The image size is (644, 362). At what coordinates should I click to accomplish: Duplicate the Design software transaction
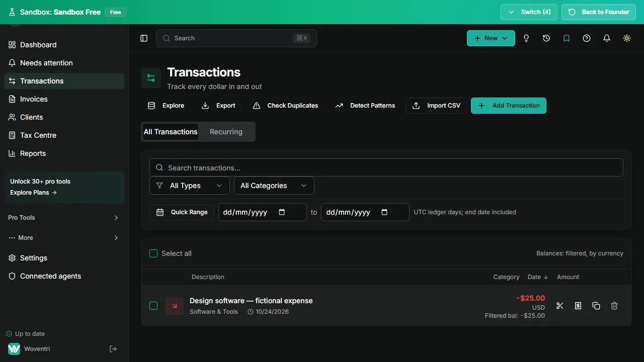[x=596, y=306]
